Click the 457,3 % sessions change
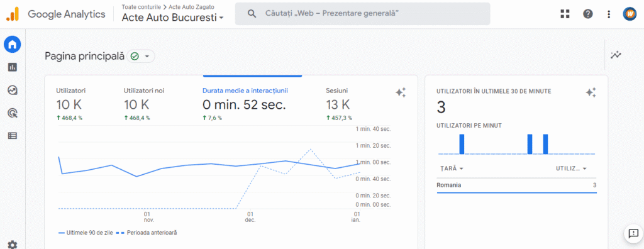This screenshot has width=644, height=249. 339,118
